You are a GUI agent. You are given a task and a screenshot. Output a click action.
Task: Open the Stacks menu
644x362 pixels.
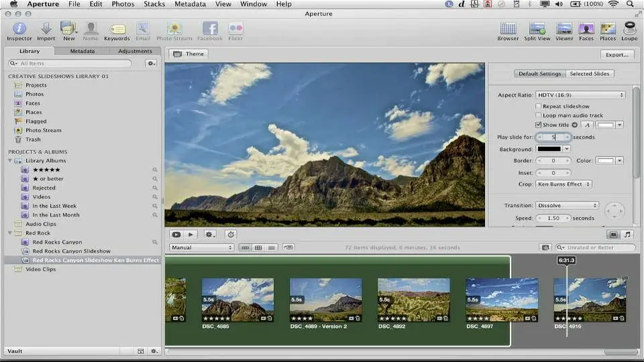point(154,4)
